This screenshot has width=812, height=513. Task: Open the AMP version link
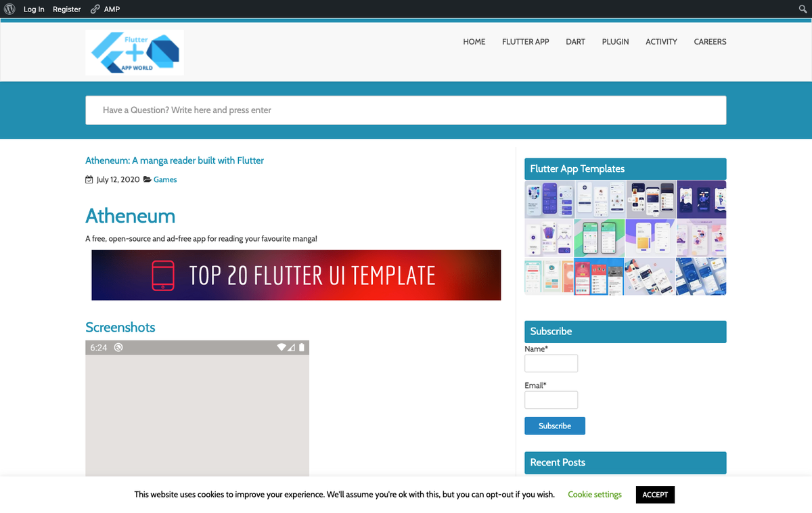tap(112, 9)
